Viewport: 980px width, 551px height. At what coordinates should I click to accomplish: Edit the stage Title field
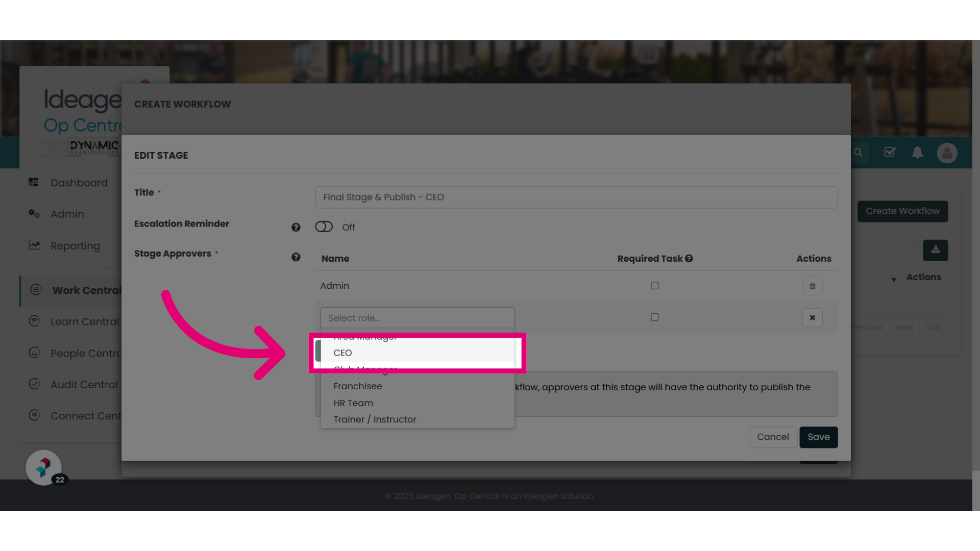point(576,197)
